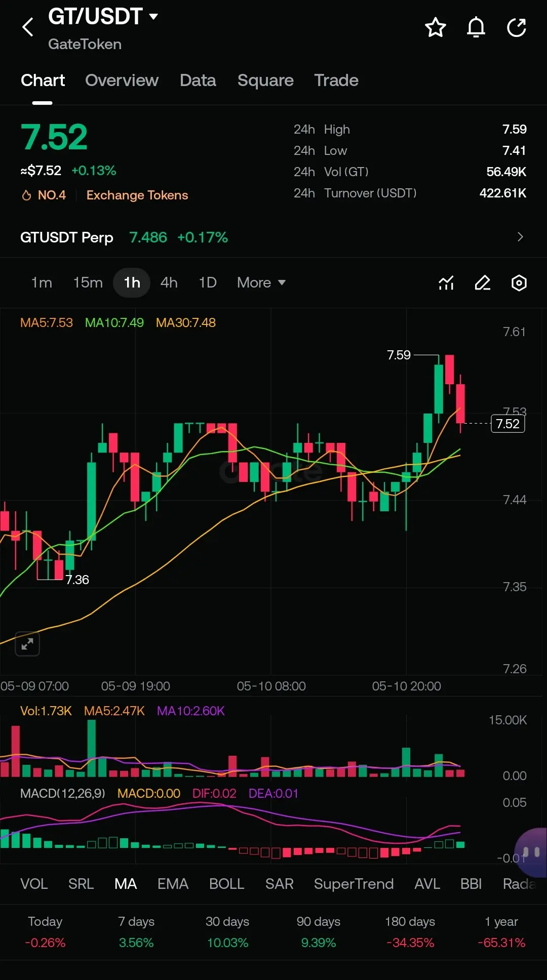Toggle SRL indicator
The height and width of the screenshot is (980, 547).
81,884
